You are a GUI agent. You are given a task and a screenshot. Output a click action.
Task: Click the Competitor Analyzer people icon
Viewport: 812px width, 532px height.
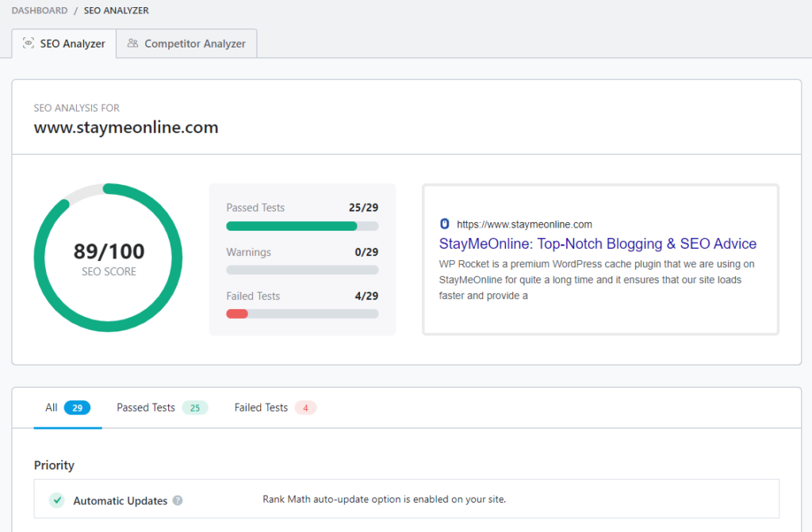pos(133,43)
